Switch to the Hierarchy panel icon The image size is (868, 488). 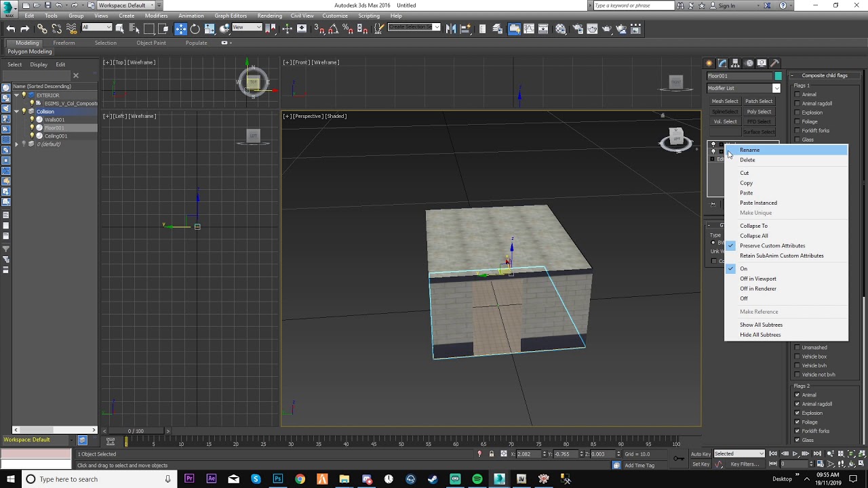(736, 63)
